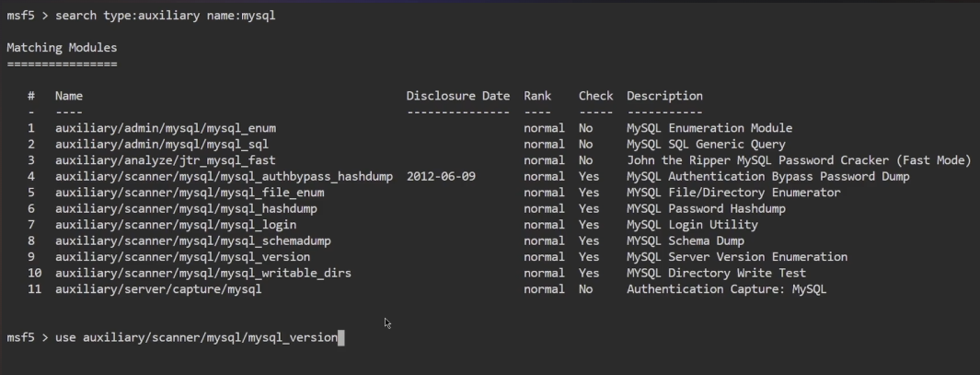This screenshot has height=375, width=980.
Task: Select the auxiliary/analyze/jtr_mysql_fast module text
Action: pos(165,160)
